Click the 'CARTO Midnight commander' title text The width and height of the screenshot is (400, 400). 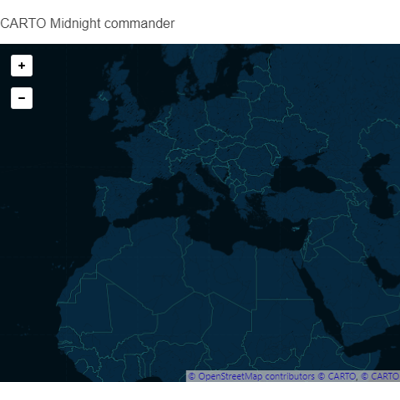(x=87, y=24)
